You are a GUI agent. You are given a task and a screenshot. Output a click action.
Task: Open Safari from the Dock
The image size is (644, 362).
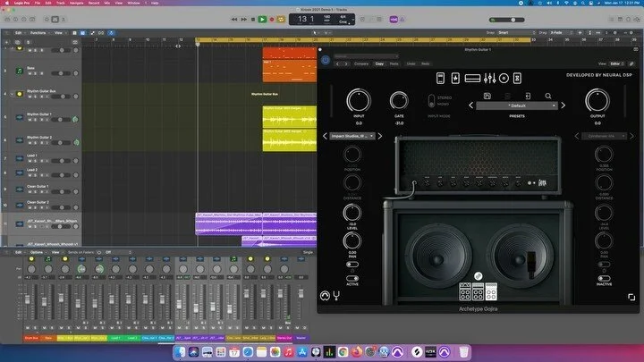(248, 352)
